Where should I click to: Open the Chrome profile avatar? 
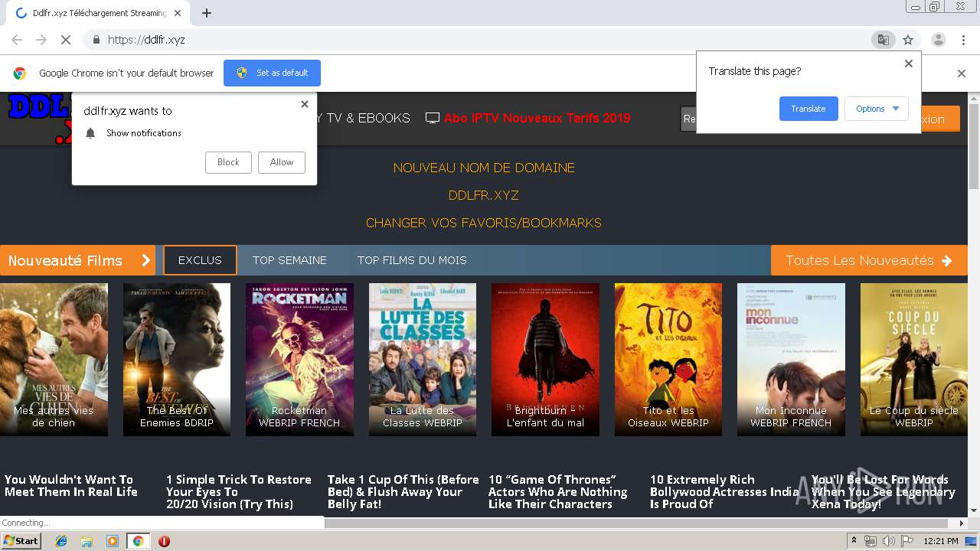[x=938, y=40]
